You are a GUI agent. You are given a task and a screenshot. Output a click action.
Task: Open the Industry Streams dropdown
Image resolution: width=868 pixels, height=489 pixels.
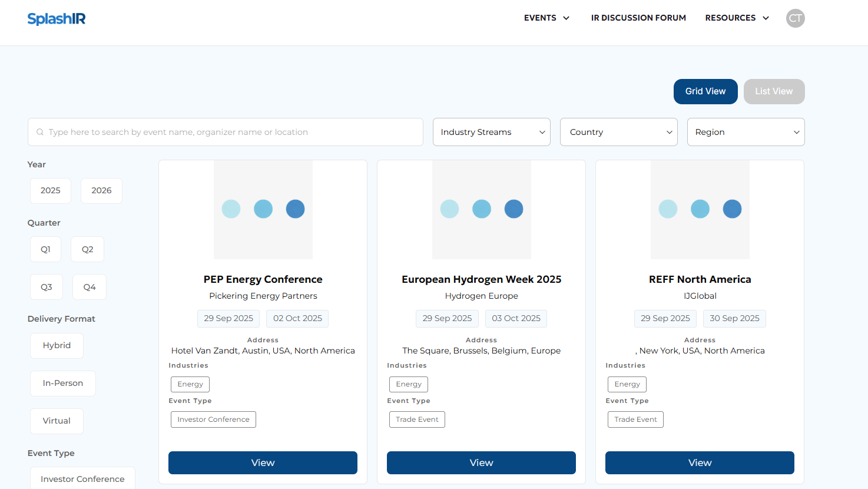492,132
